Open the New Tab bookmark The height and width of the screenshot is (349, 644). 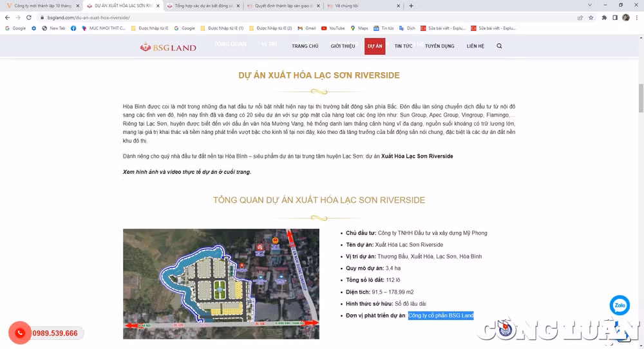click(x=53, y=28)
